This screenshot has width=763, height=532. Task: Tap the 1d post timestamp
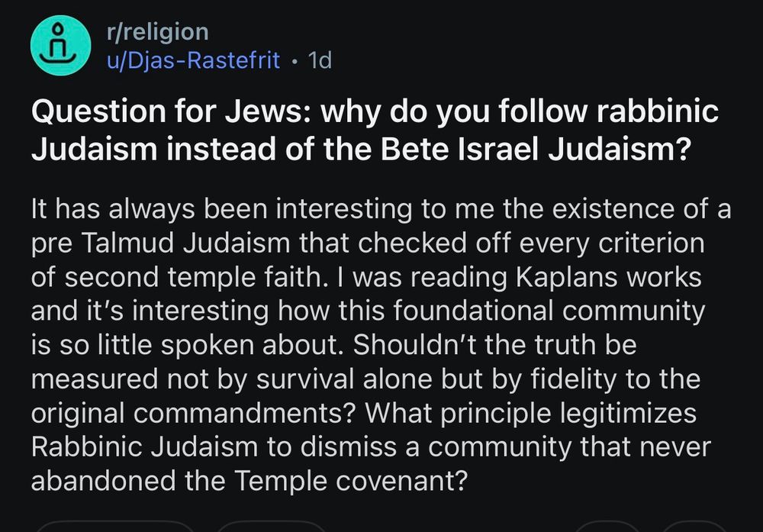[x=318, y=60]
